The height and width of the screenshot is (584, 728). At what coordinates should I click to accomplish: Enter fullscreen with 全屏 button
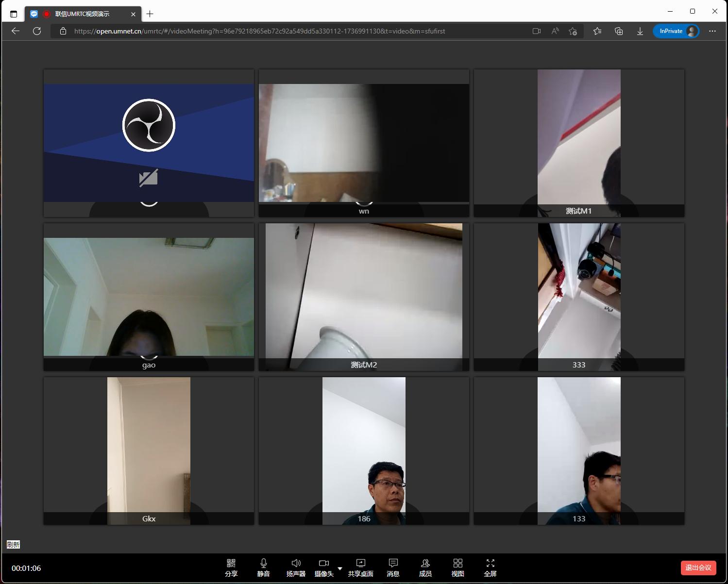tap(490, 567)
